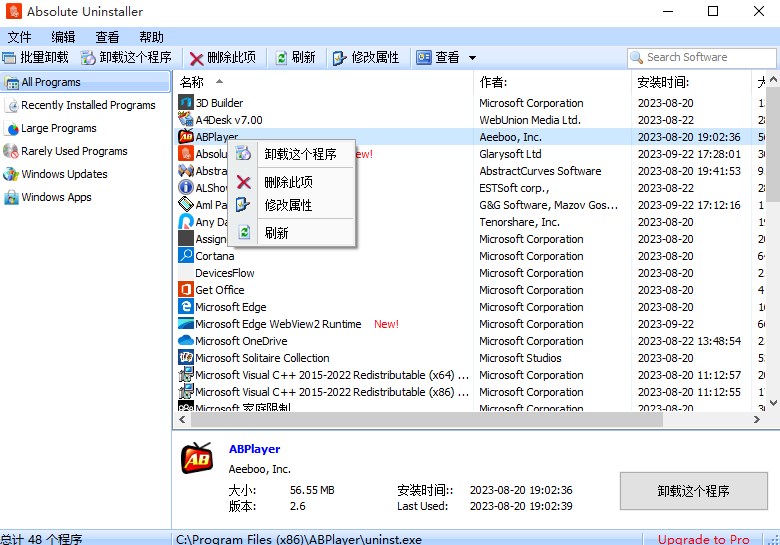Open the 查看 dropdown arrow in toolbar
Image resolution: width=780 pixels, height=545 pixels.
[x=472, y=58]
